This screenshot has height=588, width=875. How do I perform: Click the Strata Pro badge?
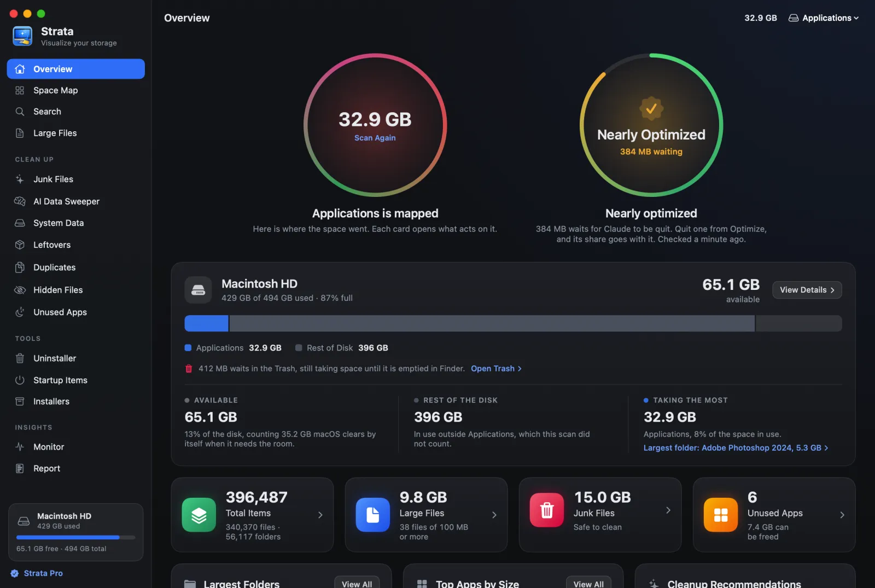(37, 573)
